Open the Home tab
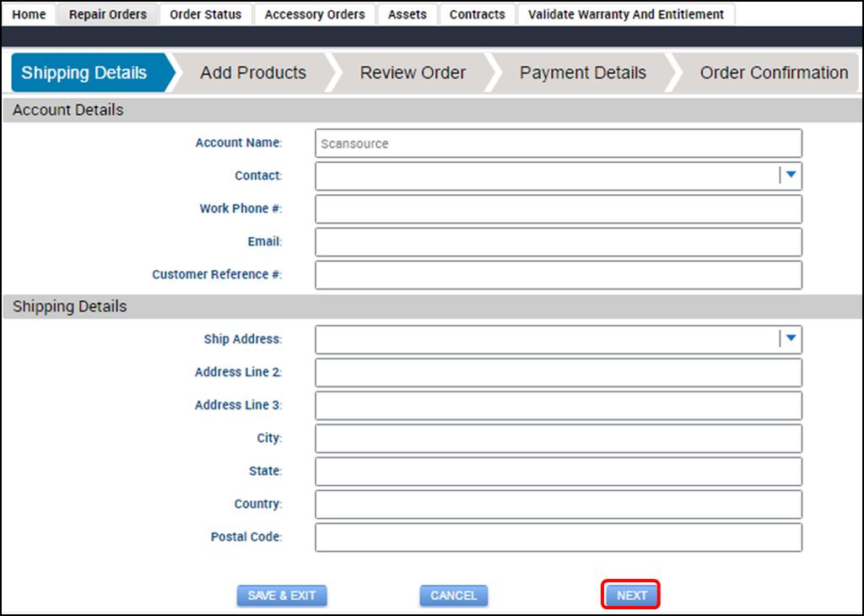This screenshot has width=864, height=616. point(30,14)
